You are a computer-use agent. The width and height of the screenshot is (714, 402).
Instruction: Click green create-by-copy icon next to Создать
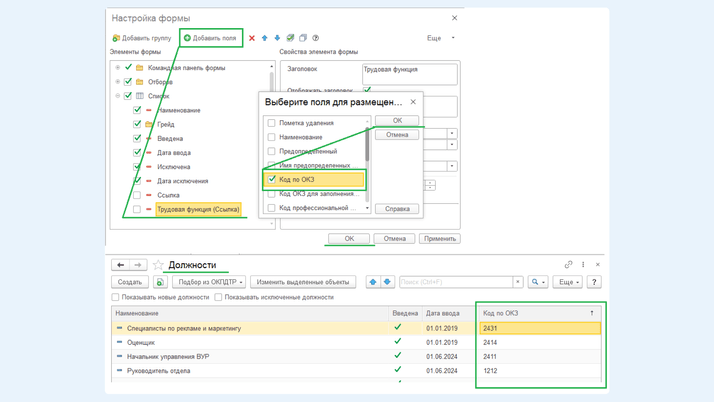(160, 282)
